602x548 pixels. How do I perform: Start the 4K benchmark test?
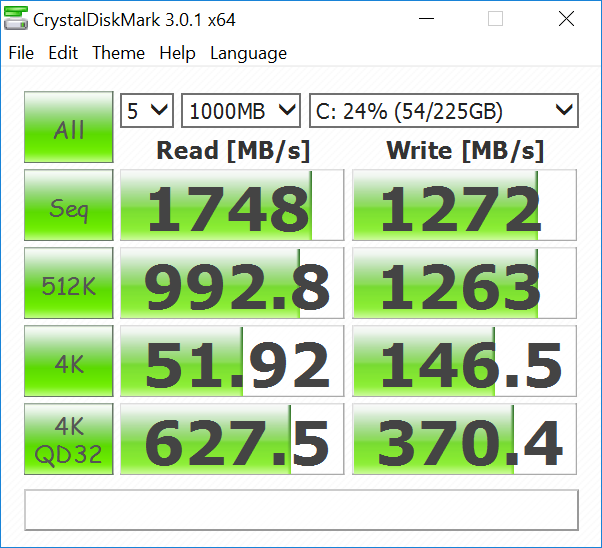click(x=69, y=361)
